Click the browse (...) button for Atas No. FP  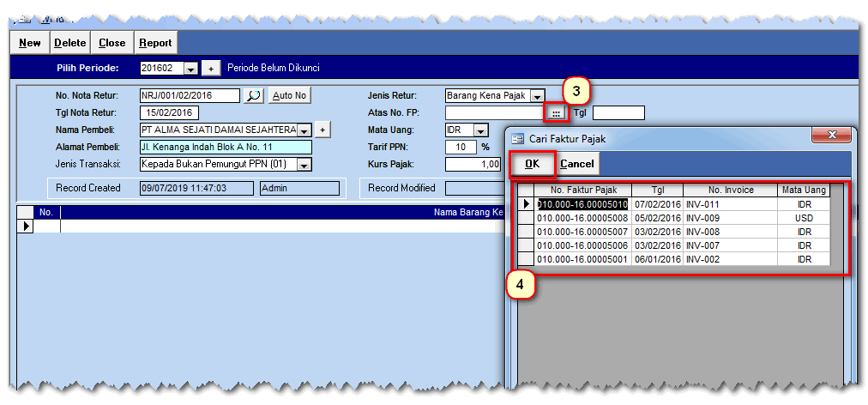556,112
